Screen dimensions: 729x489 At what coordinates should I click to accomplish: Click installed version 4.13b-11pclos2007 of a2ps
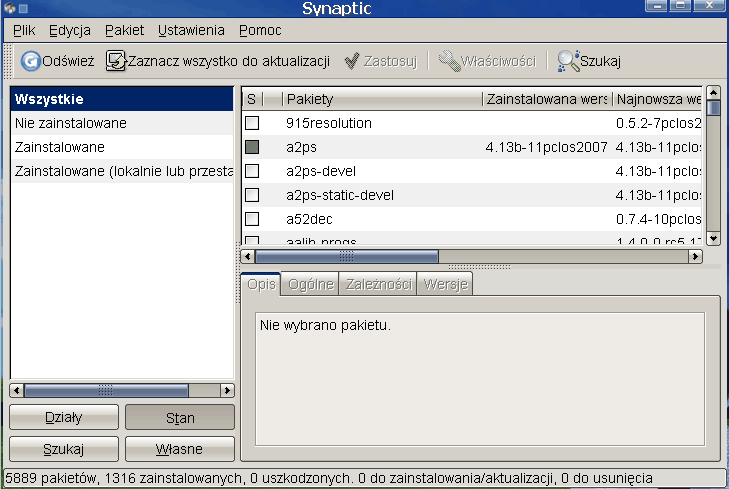click(546, 147)
